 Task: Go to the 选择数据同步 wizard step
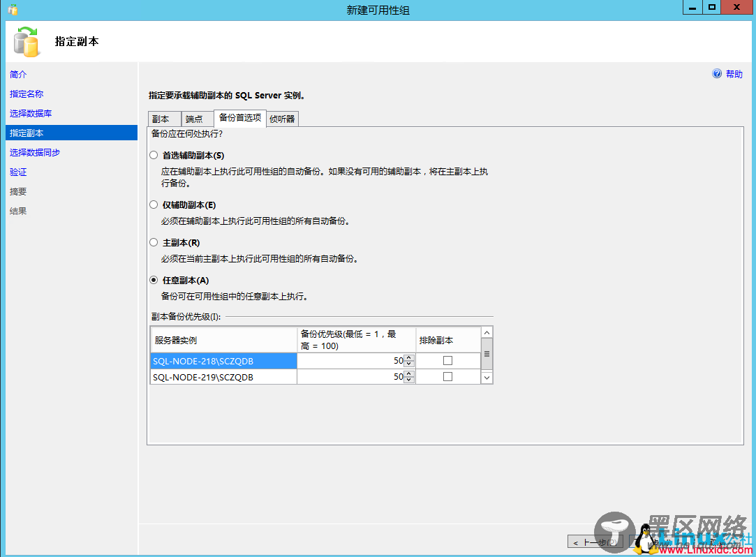click(x=35, y=152)
